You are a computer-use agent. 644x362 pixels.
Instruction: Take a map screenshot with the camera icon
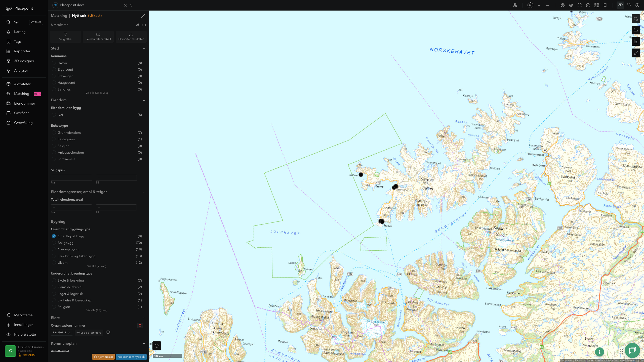pos(588,5)
